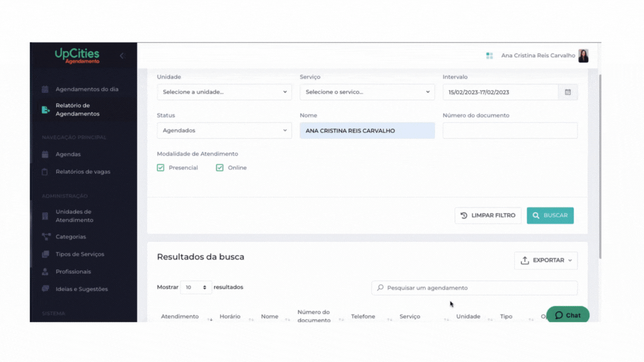Click the Relatório de Agendamentos document icon
The height and width of the screenshot is (362, 644).
(46, 109)
